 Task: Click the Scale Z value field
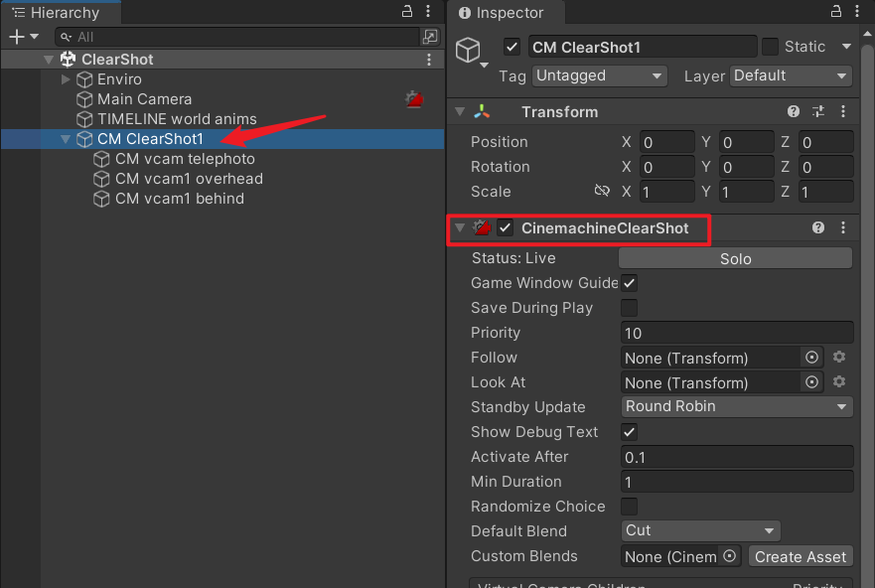point(826,192)
